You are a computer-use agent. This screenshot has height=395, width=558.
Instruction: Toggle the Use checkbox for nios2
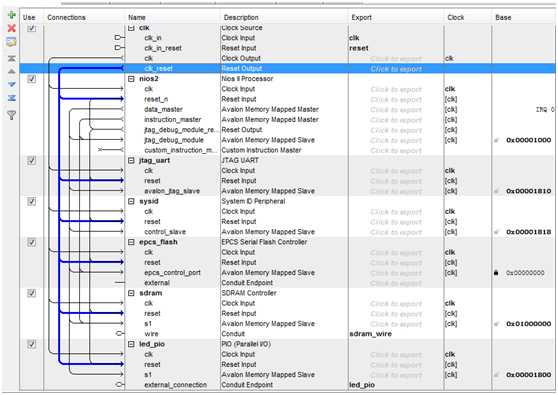click(31, 79)
